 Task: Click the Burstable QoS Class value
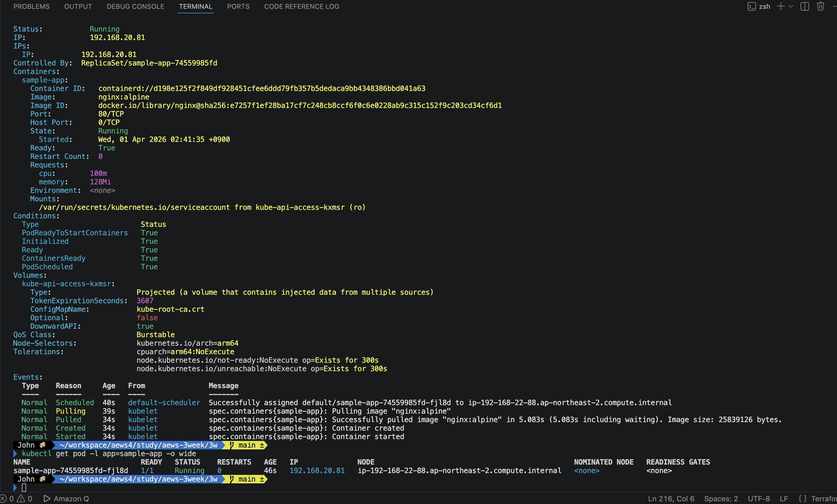tap(156, 335)
